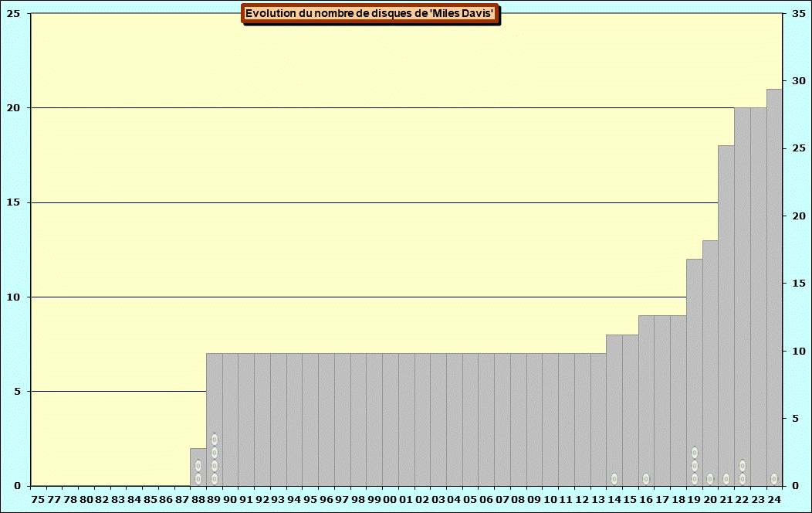Click the bottom disc icon in the 88 column
This screenshot has width=812, height=513.
(198, 479)
